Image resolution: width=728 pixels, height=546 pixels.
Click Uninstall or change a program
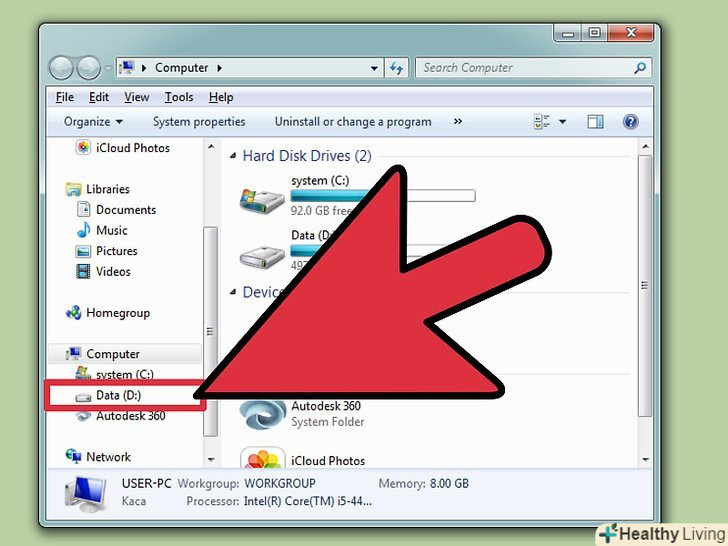click(x=353, y=122)
